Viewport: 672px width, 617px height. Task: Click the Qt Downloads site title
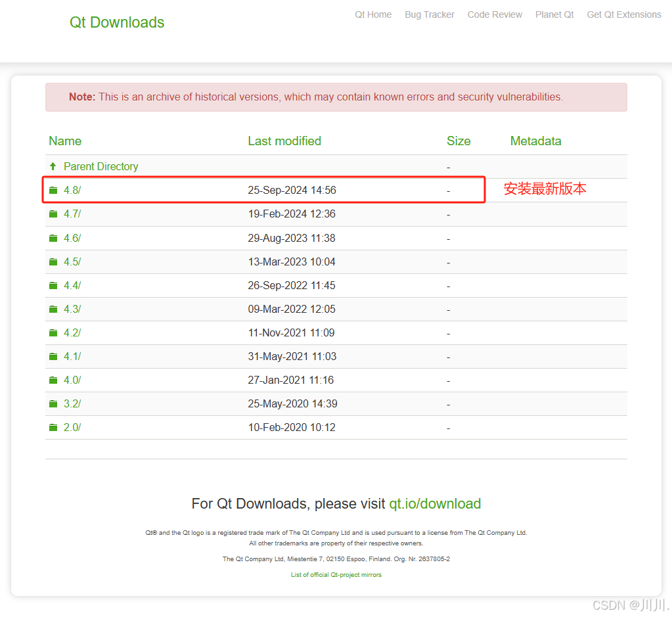tap(116, 22)
